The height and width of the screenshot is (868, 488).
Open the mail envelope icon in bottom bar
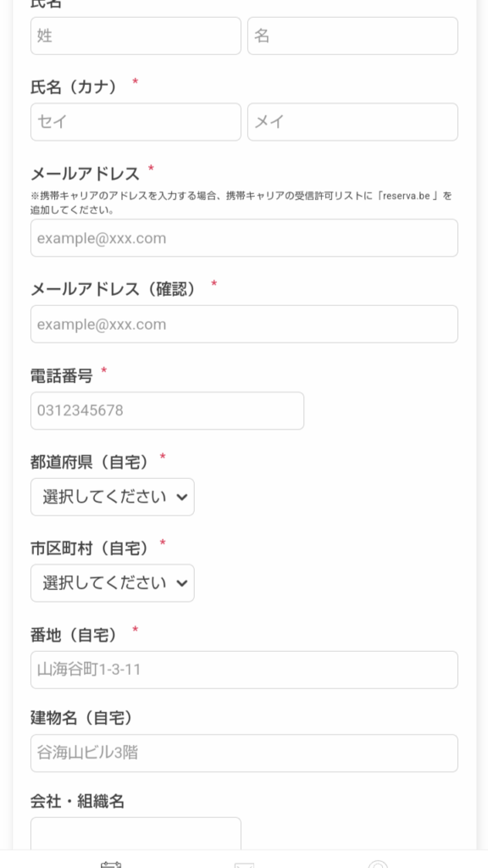(x=244, y=864)
